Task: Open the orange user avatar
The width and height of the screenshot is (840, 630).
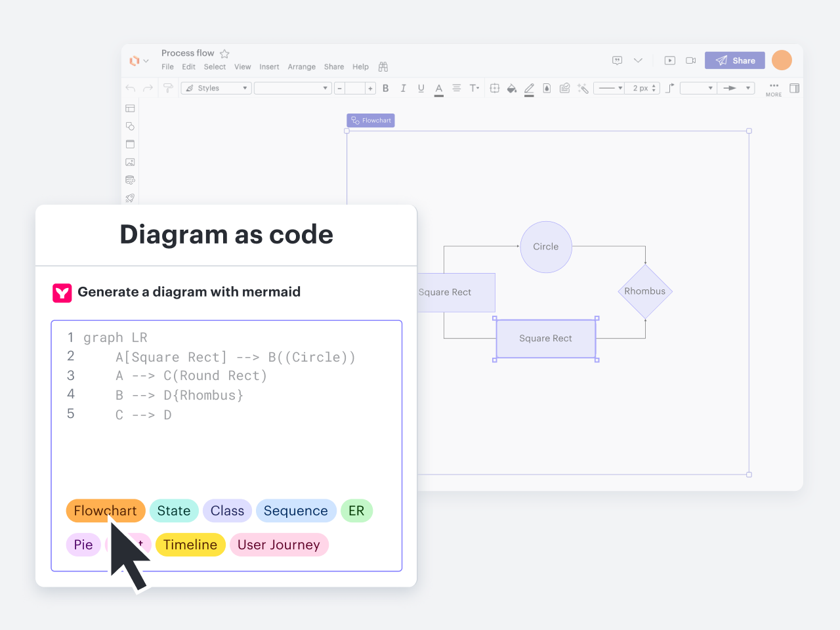Action: click(782, 60)
